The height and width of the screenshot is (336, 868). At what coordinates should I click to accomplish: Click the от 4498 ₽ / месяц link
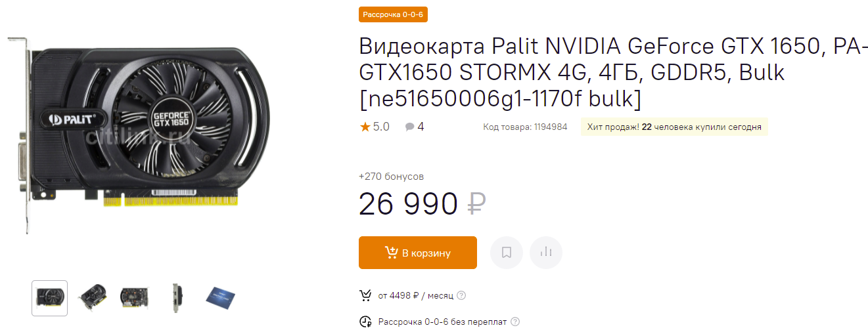(416, 295)
